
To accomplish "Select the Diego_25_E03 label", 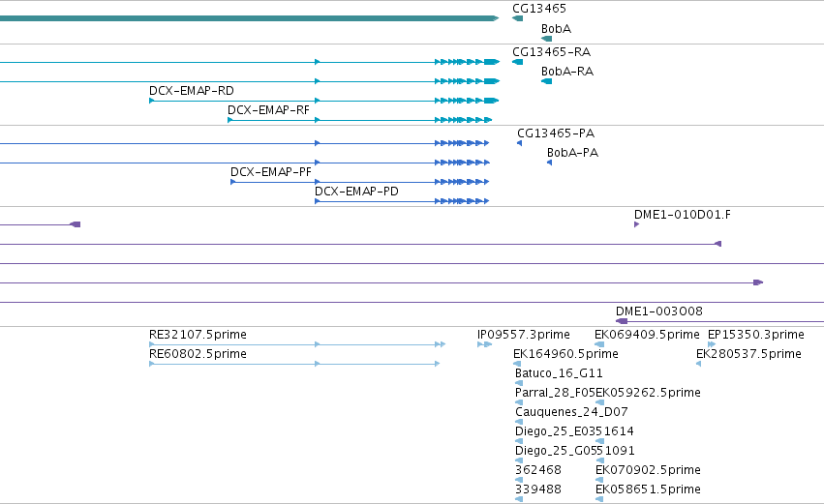I will 555,431.
